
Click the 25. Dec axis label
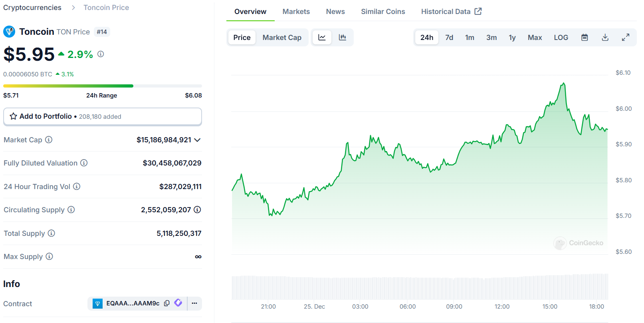[x=314, y=307]
